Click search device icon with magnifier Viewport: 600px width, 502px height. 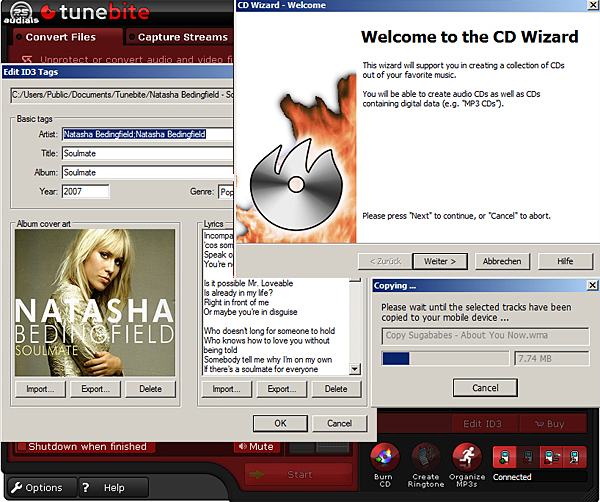[x=575, y=457]
